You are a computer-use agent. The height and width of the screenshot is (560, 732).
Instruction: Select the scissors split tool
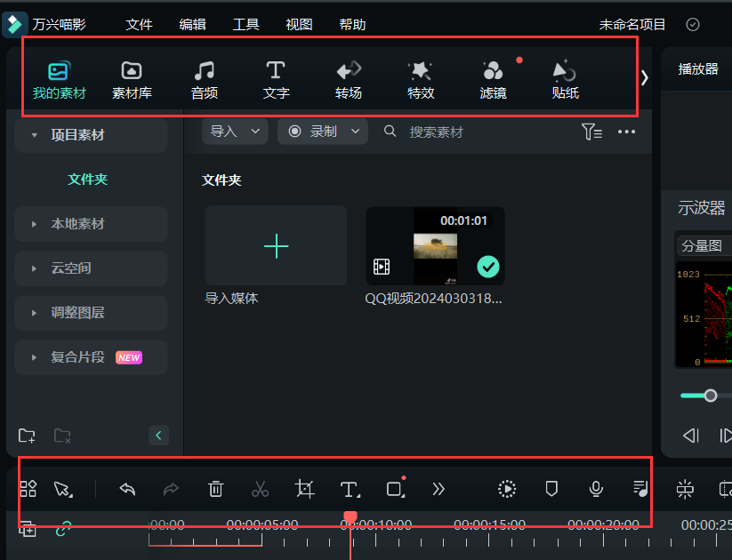(x=260, y=489)
